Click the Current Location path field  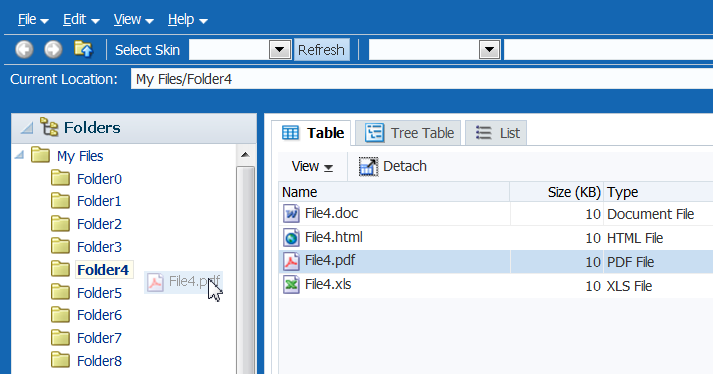[x=422, y=79]
